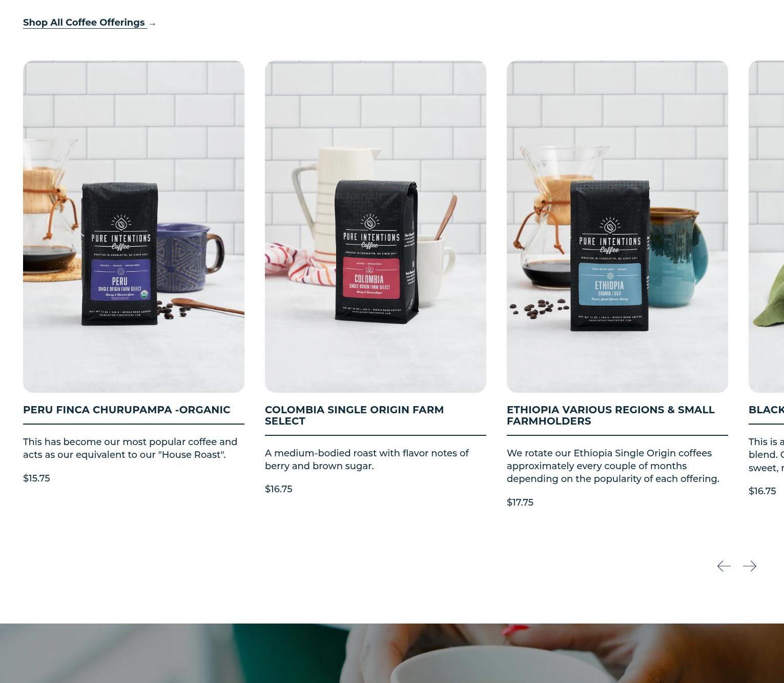The height and width of the screenshot is (683, 784).
Task: Click the Ethiopia rotating coffees description text
Action: click(x=613, y=466)
